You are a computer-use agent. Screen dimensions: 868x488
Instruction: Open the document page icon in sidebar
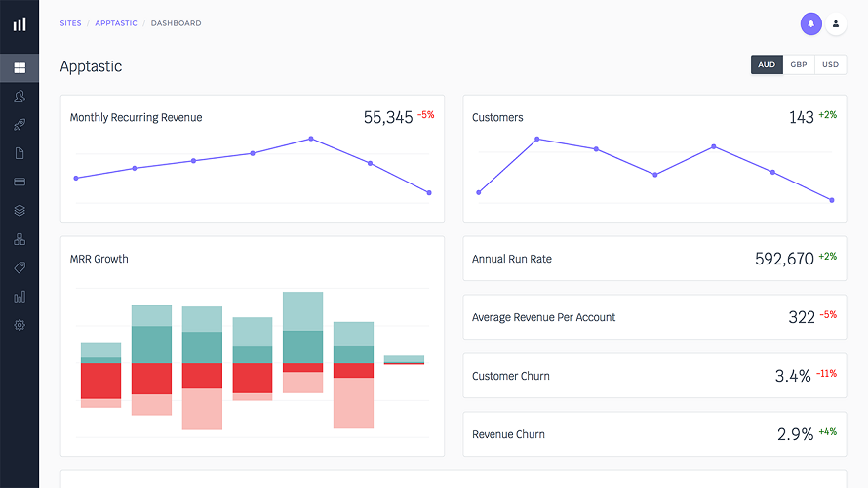pyautogui.click(x=20, y=153)
